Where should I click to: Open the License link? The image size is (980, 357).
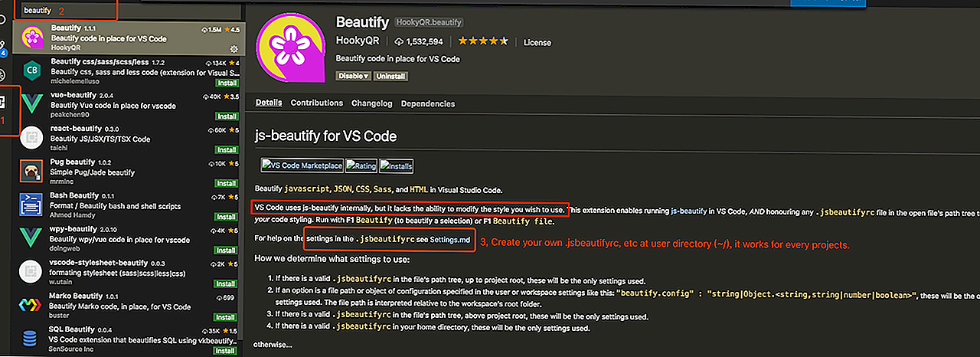click(x=537, y=43)
